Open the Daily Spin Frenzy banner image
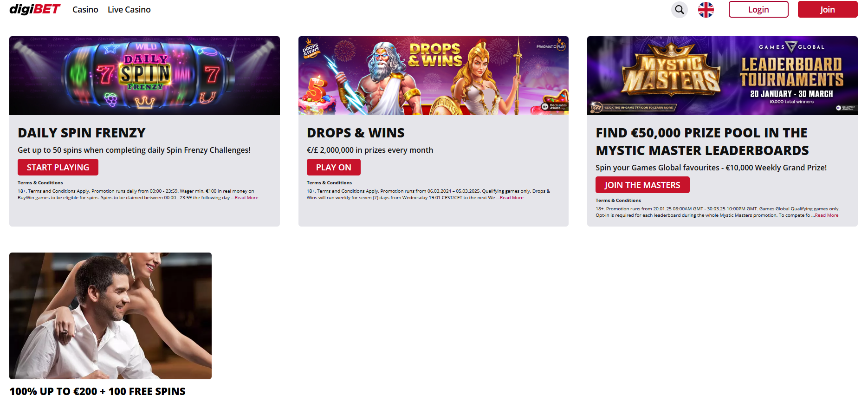Image resolution: width=868 pixels, height=396 pixels. click(x=144, y=76)
